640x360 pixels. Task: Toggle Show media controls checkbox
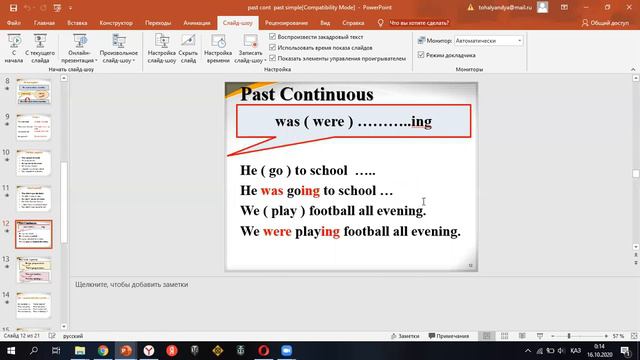pos(273,58)
